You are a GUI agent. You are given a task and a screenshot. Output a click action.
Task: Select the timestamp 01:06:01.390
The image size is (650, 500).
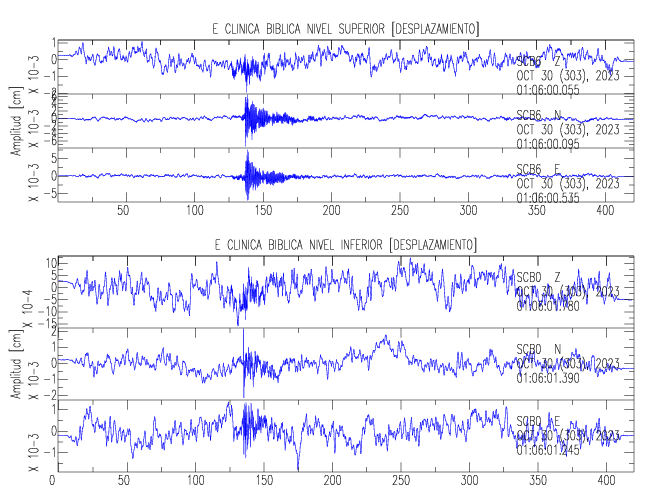tap(548, 378)
